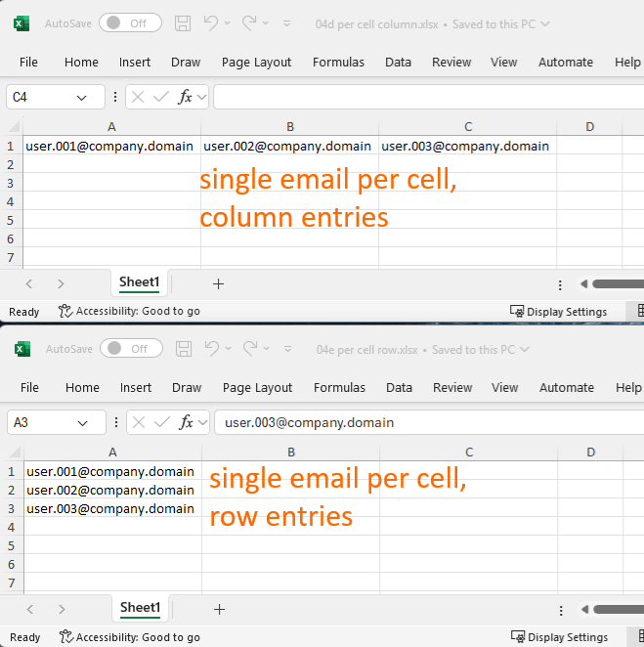Viewport: 644px width, 647px height.
Task: Click the Enter checkmark formula icon in the bottom window
Action: pos(161,422)
